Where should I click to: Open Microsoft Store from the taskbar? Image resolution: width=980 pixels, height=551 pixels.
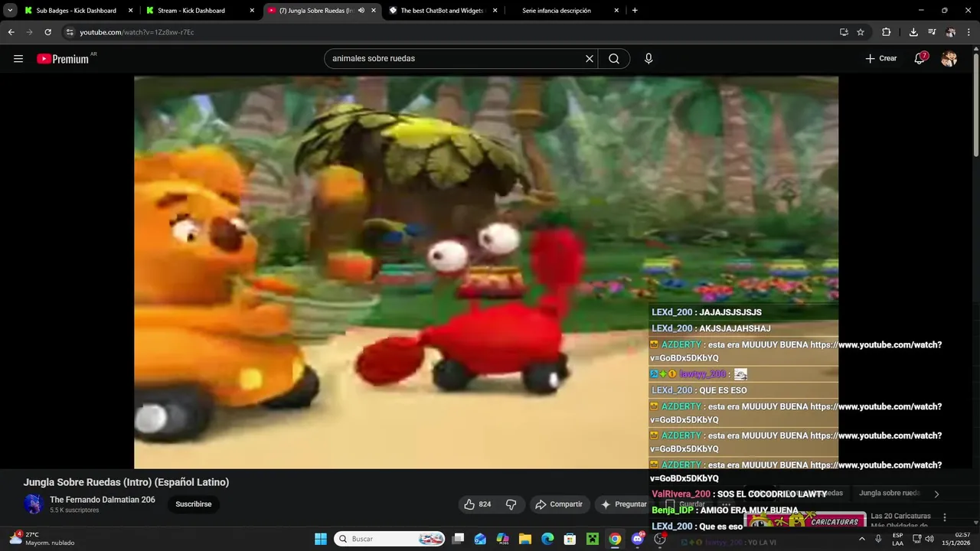point(570,539)
